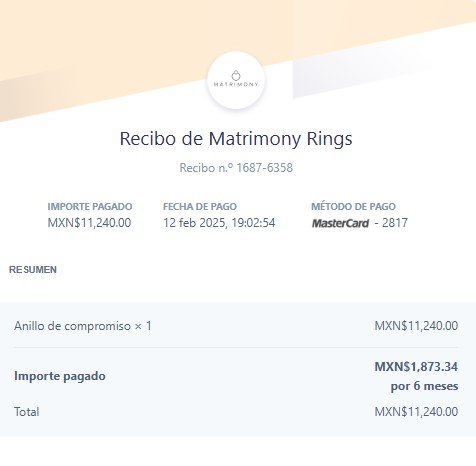Click the IMPORTE PAGADO header label

pos(90,206)
